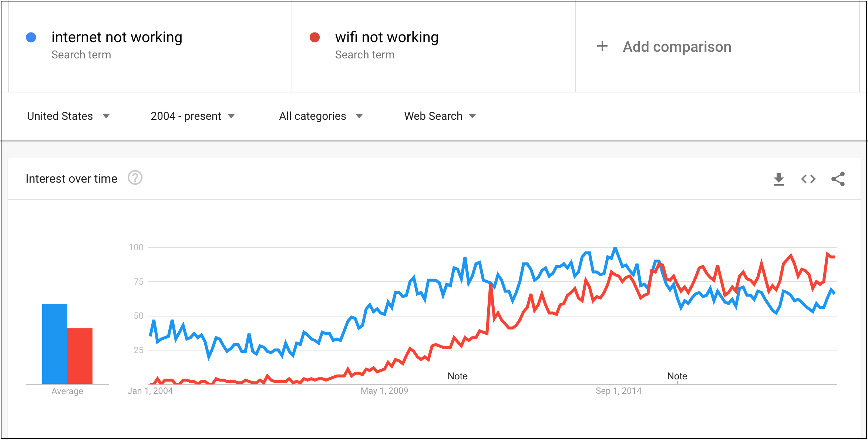
Task: Change the Web Search type dropdown
Action: click(x=440, y=116)
